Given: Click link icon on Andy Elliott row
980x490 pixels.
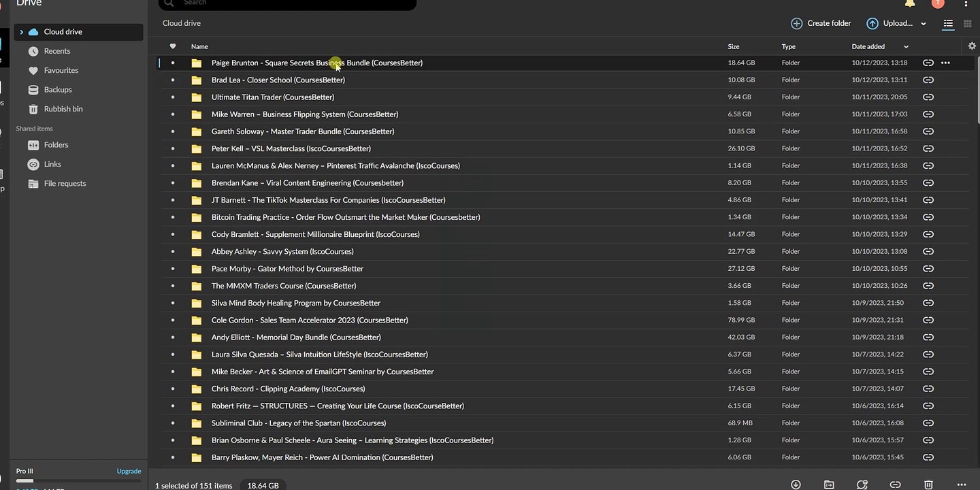Looking at the screenshot, I should pos(928,337).
